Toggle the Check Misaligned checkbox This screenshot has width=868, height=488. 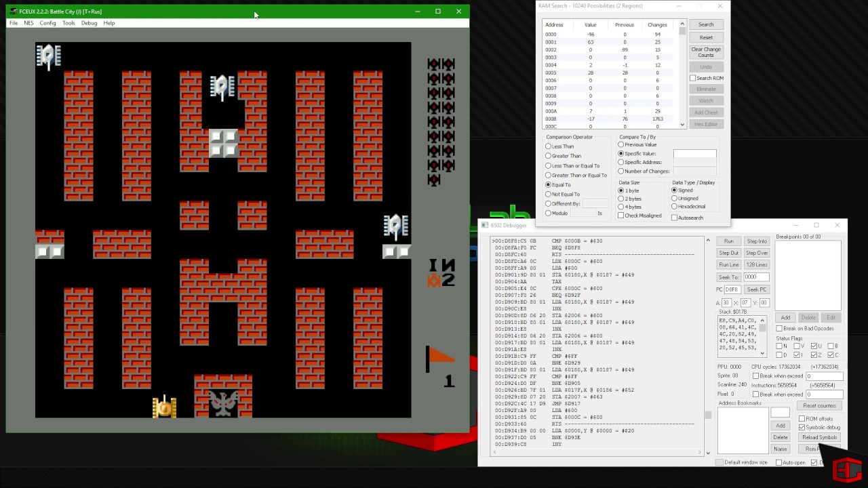tap(621, 216)
